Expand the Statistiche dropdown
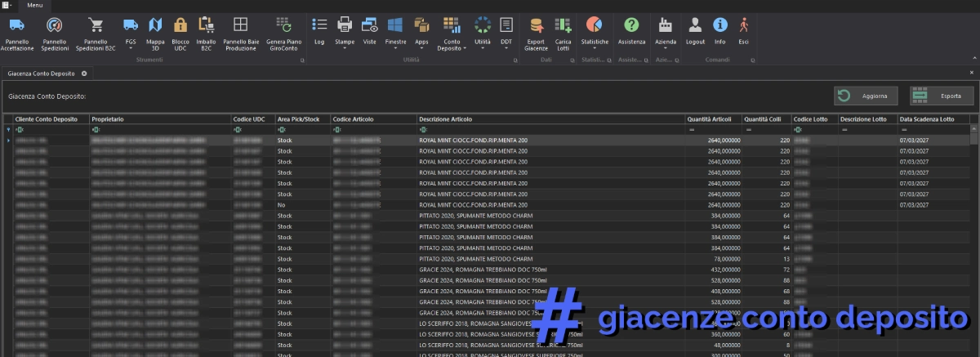980x357 pixels. (x=595, y=47)
